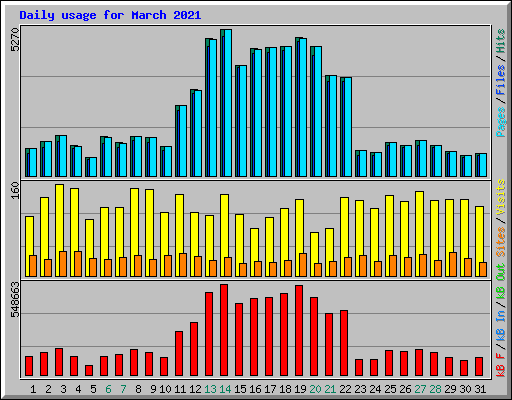Viewport: 512px width, 400px height.
Task: Click day label 19 on the x-axis
Action: 300,389
